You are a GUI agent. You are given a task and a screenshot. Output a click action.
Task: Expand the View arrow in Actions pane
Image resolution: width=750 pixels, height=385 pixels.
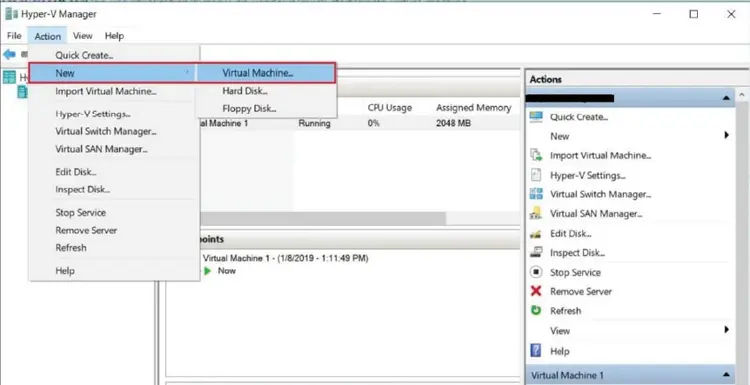click(726, 330)
